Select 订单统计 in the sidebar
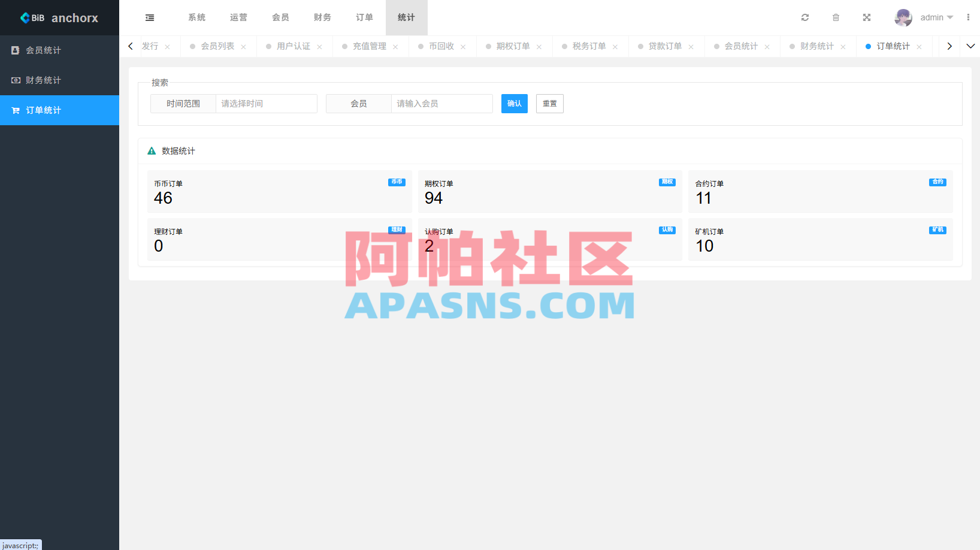Image resolution: width=980 pixels, height=550 pixels. (59, 110)
